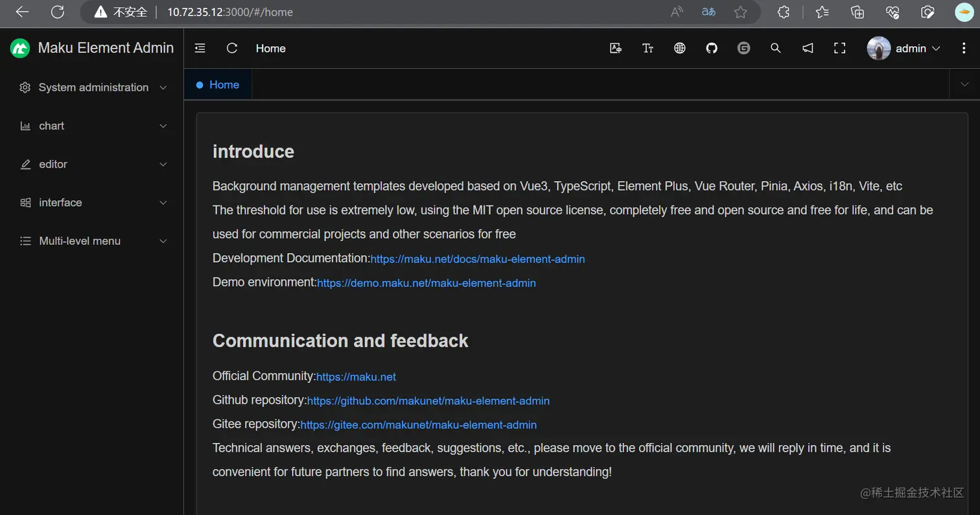980x515 pixels.
Task: Open the admin user dropdown
Action: point(904,49)
